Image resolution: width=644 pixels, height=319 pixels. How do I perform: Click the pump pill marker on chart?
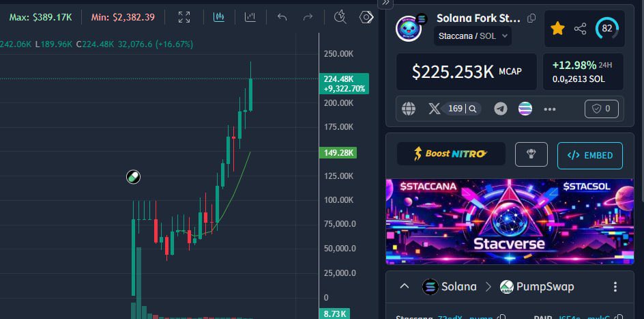tap(133, 177)
